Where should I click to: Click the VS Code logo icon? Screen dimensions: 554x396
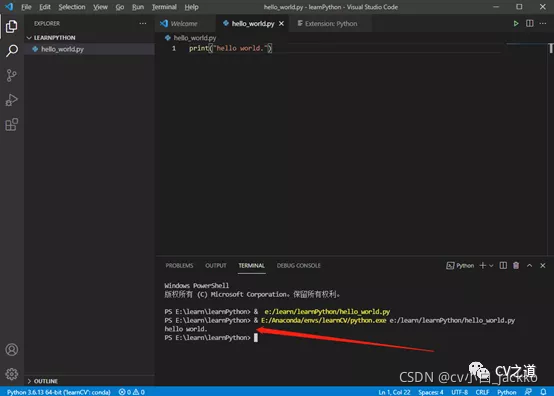9,7
